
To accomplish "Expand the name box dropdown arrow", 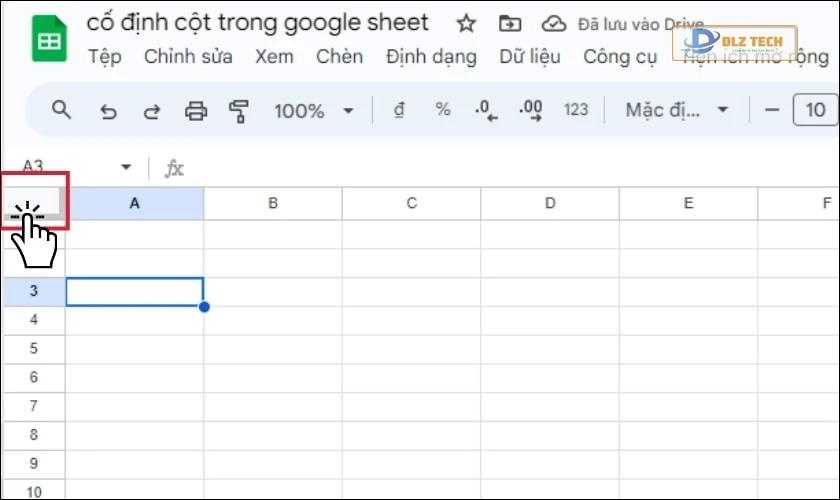I will point(126,167).
